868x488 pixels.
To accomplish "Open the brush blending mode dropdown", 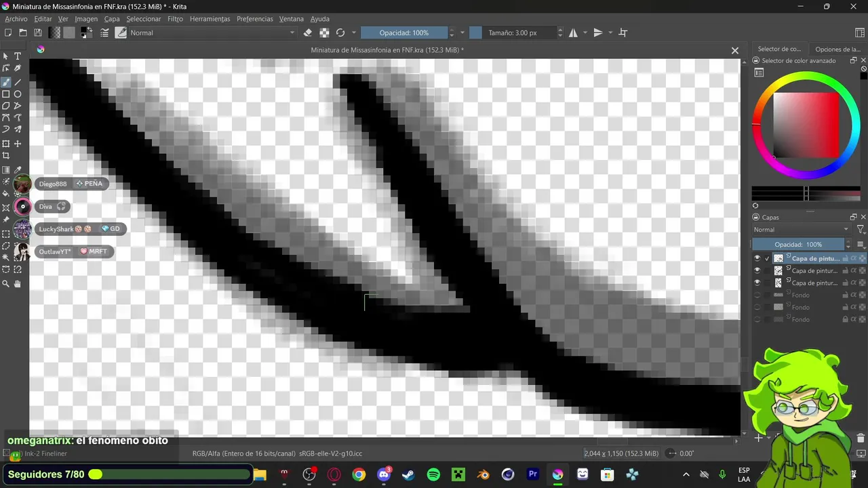I will 212,33.
